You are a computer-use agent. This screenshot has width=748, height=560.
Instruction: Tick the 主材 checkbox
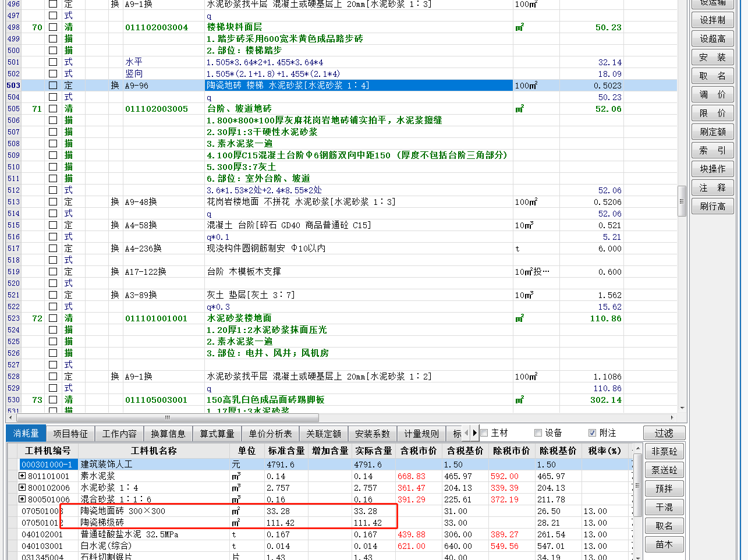pos(484,433)
